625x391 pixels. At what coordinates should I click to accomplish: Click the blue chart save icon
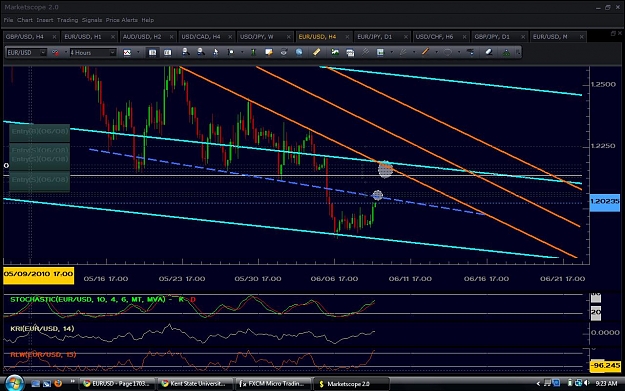tap(380, 52)
